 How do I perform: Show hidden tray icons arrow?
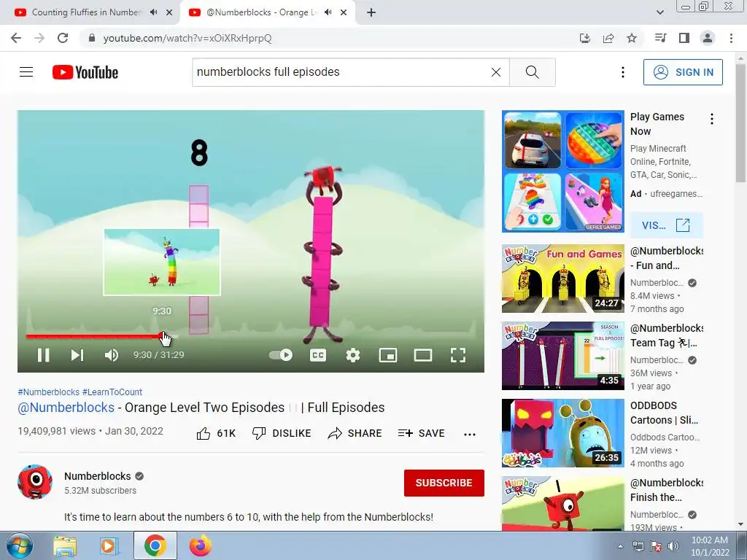(620, 547)
